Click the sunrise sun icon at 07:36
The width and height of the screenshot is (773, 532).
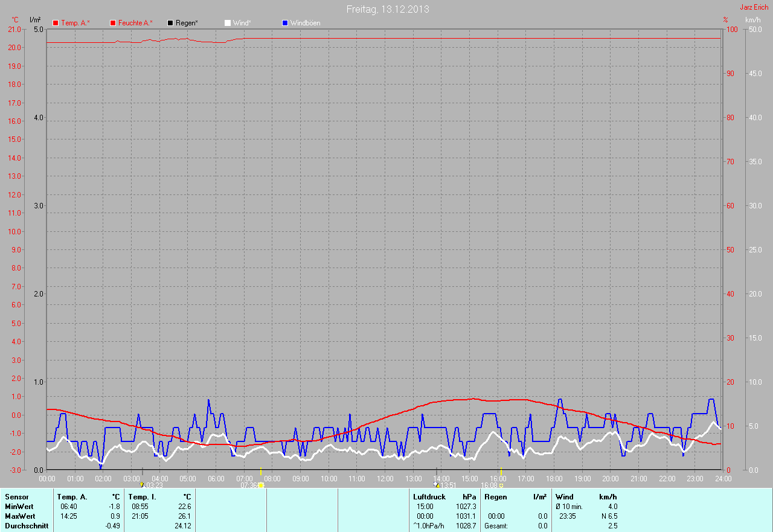[x=261, y=485]
